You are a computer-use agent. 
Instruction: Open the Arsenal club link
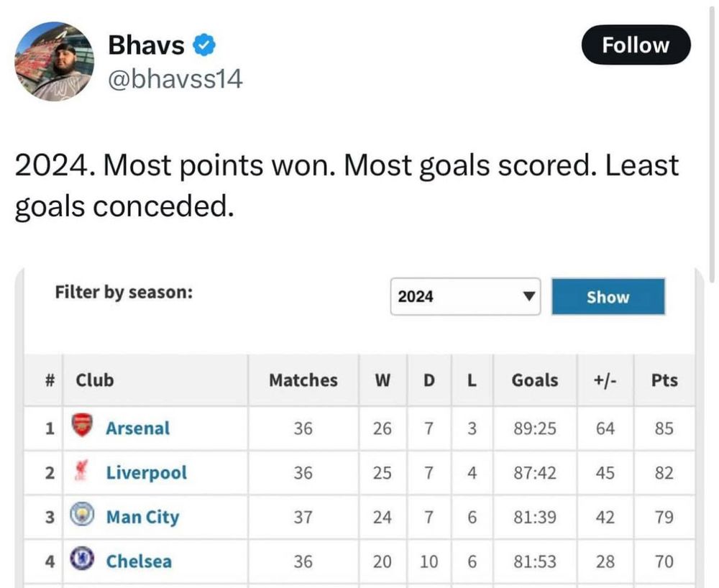pyautogui.click(x=137, y=428)
